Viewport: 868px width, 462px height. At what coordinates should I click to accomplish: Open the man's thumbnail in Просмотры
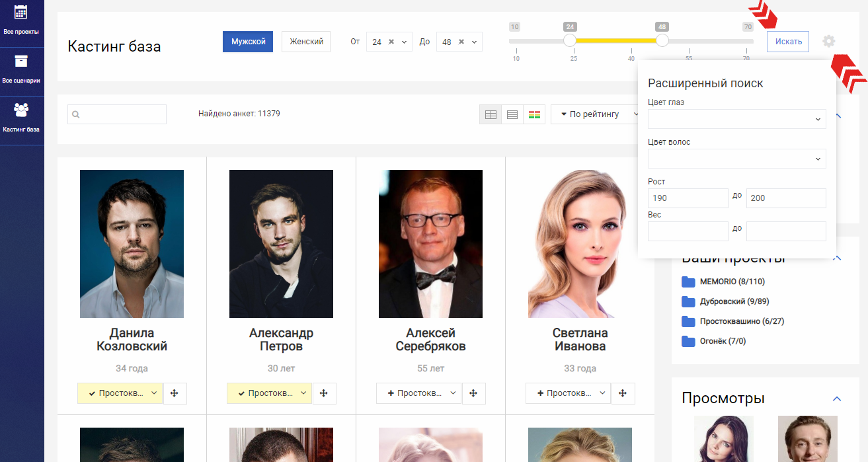click(808, 439)
